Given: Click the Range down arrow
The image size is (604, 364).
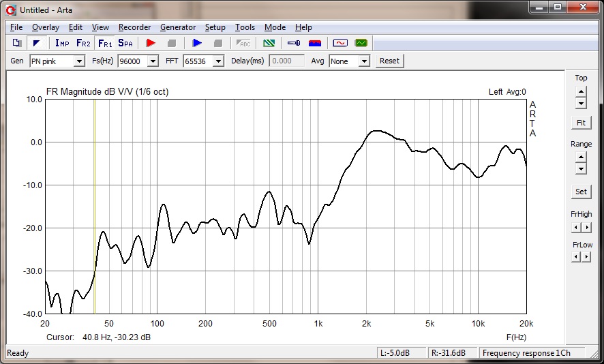Looking at the screenshot, I should [x=581, y=169].
